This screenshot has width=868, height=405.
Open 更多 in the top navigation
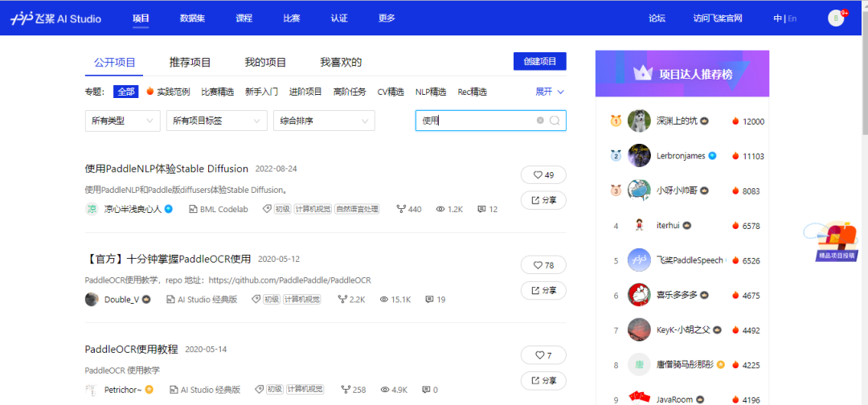[x=387, y=18]
